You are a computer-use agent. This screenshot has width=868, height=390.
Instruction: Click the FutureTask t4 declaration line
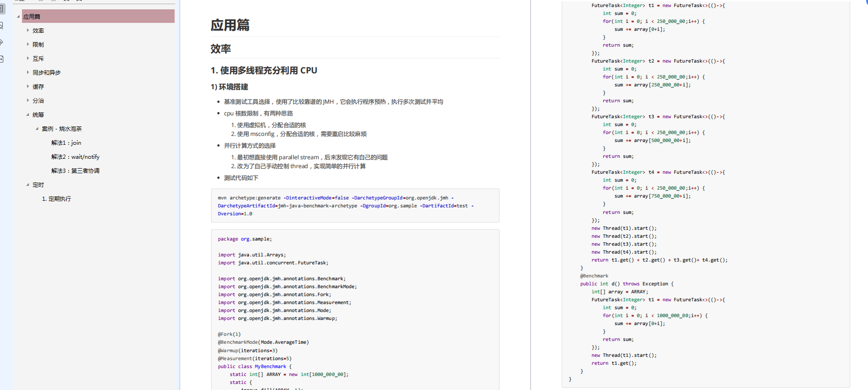click(x=658, y=172)
